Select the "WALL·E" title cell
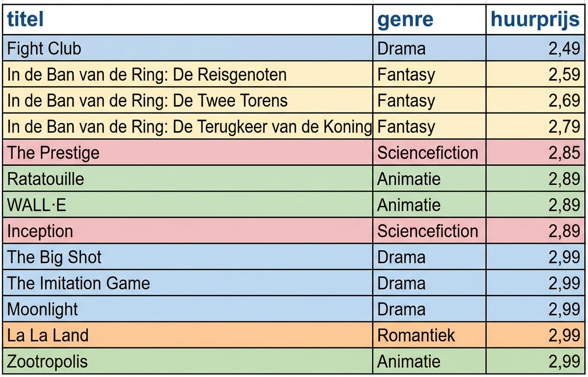This screenshot has width=588, height=377. pos(36,205)
